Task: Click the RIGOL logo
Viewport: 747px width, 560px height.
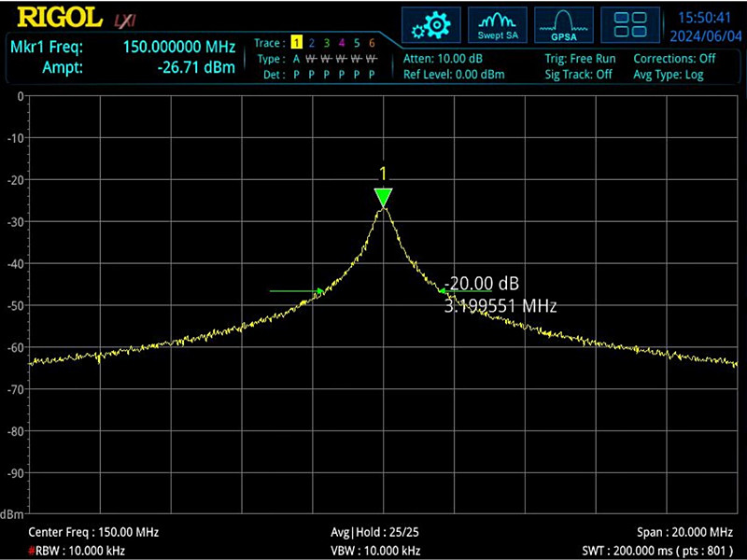Action: click(x=60, y=18)
